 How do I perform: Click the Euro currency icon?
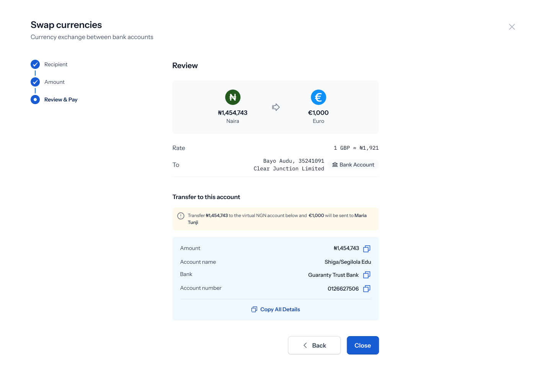point(318,97)
